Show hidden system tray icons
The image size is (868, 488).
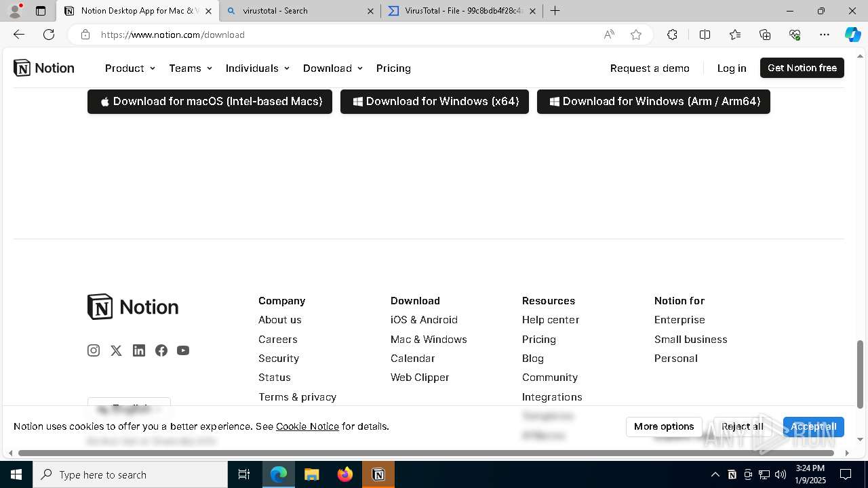coord(715,474)
